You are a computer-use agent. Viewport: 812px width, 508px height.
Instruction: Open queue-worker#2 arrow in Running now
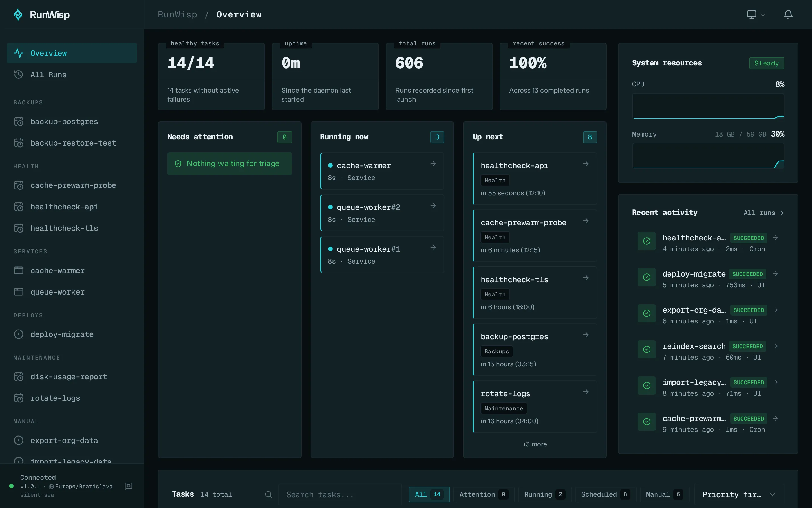(433, 205)
